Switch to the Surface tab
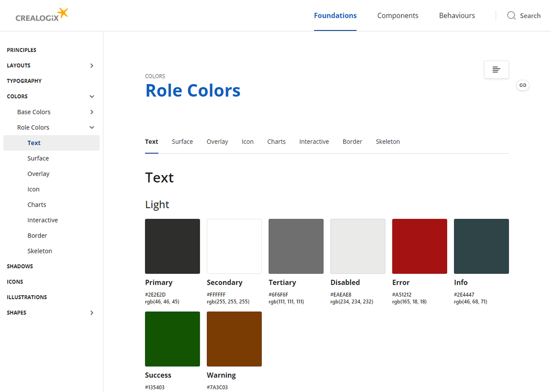Screen dimensions: 551x392 click(x=182, y=142)
